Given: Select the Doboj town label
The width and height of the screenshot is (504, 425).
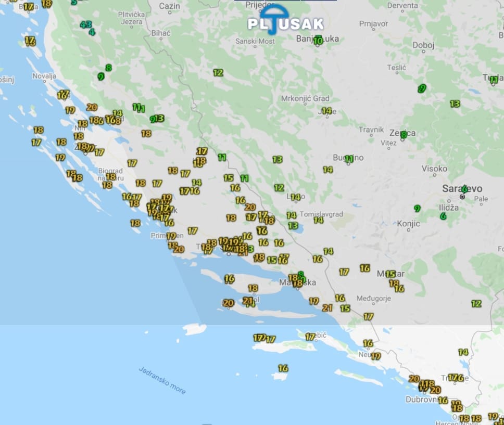Looking at the screenshot, I should click(423, 45).
